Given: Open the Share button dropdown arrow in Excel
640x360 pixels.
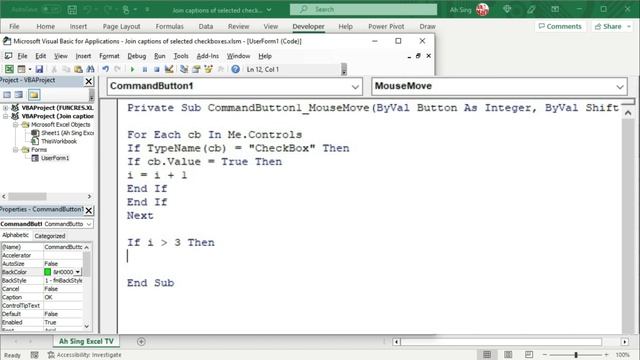Looking at the screenshot, I should 629,27.
